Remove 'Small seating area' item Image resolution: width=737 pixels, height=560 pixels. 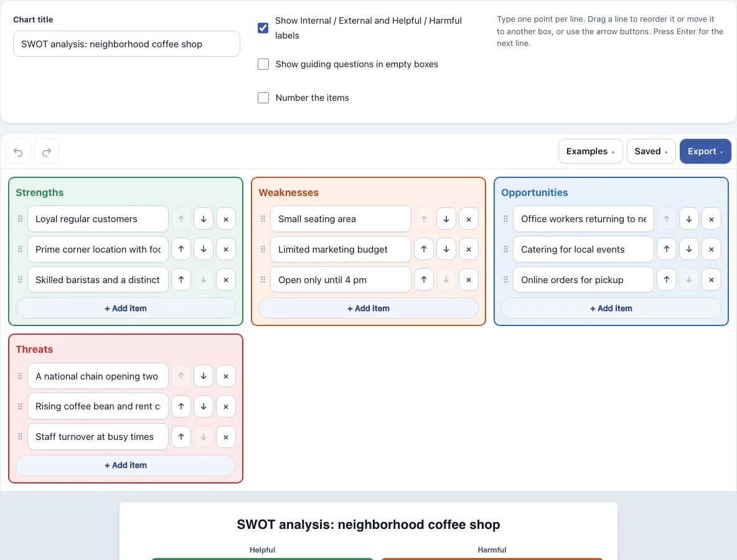coord(469,219)
